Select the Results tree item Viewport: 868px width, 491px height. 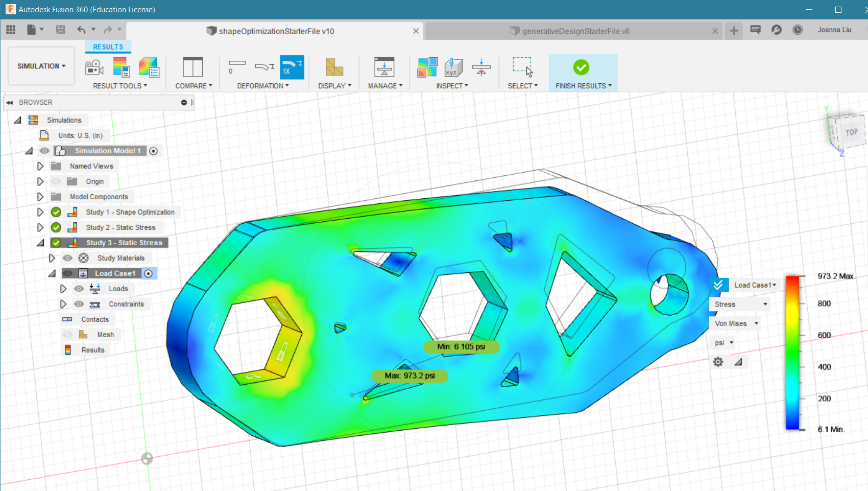point(92,350)
